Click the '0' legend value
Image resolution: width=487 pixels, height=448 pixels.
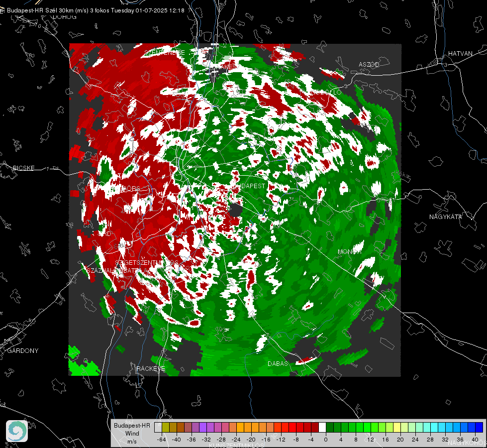point(326,440)
